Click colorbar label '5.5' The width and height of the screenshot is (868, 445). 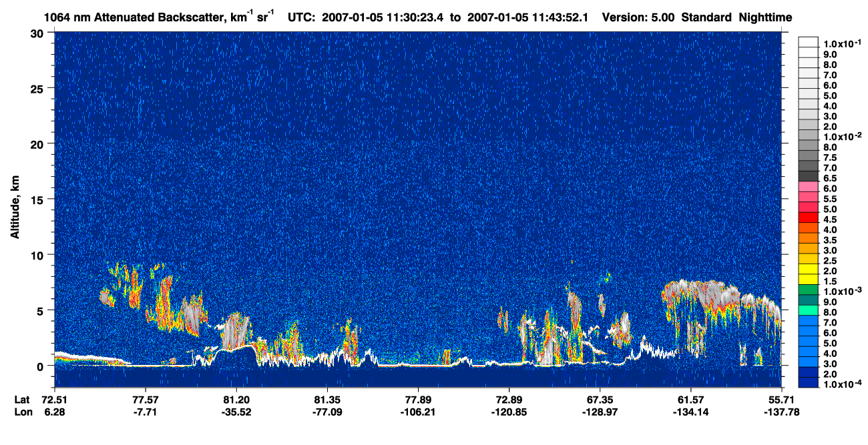831,199
